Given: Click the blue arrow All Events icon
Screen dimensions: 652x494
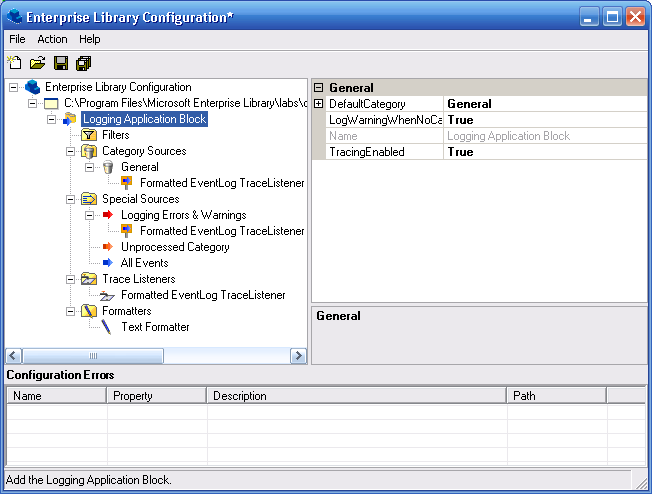Looking at the screenshot, I should click(x=108, y=263).
